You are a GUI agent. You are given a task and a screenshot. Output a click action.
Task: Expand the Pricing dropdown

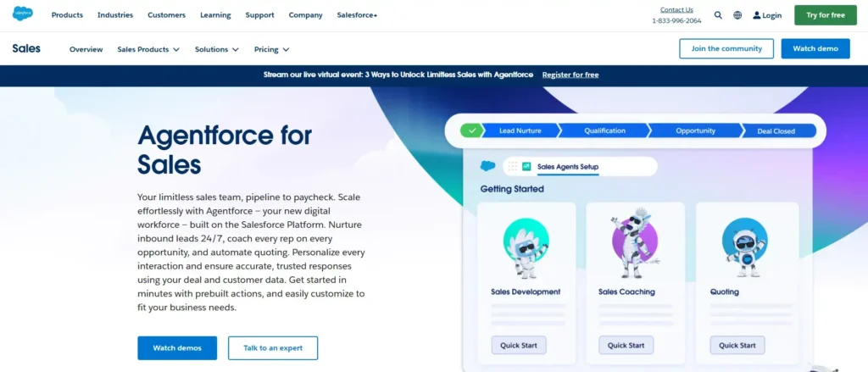click(x=272, y=49)
